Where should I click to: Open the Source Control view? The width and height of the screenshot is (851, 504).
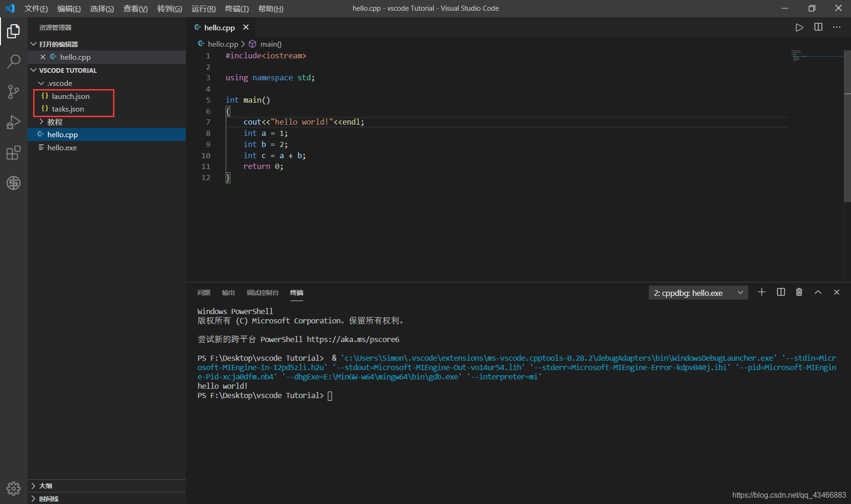click(14, 91)
